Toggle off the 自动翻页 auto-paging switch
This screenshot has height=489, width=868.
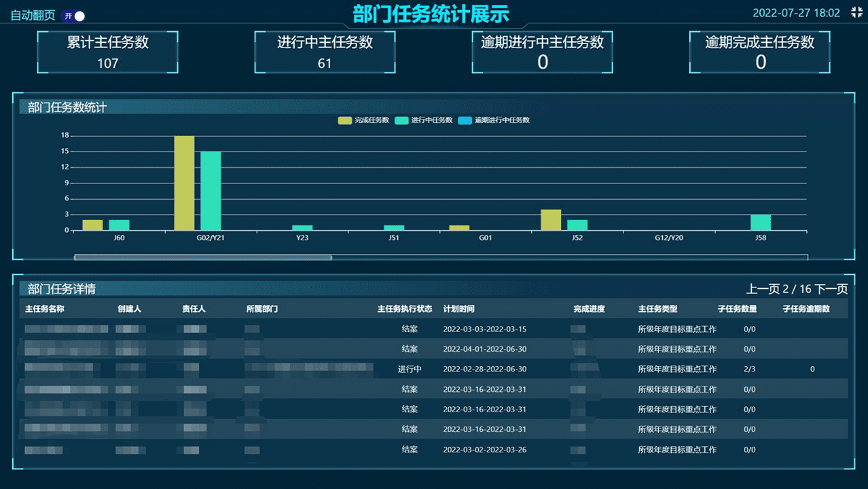point(73,14)
